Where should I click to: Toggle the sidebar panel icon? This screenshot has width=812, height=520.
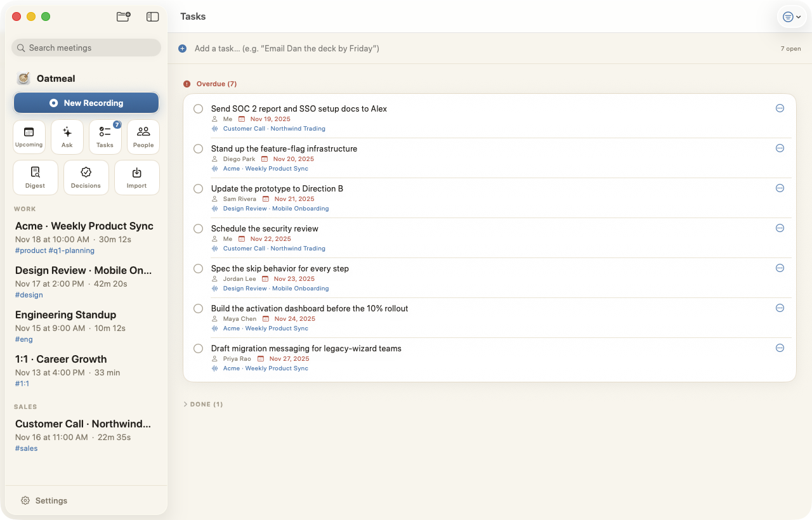pyautogui.click(x=152, y=17)
